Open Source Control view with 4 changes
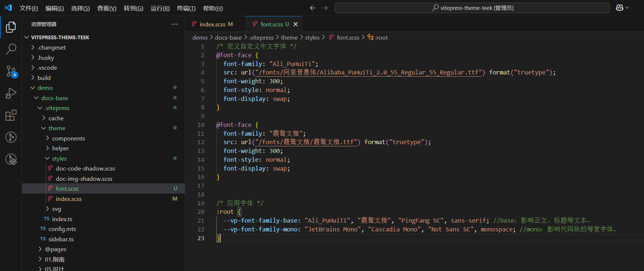 pyautogui.click(x=11, y=71)
